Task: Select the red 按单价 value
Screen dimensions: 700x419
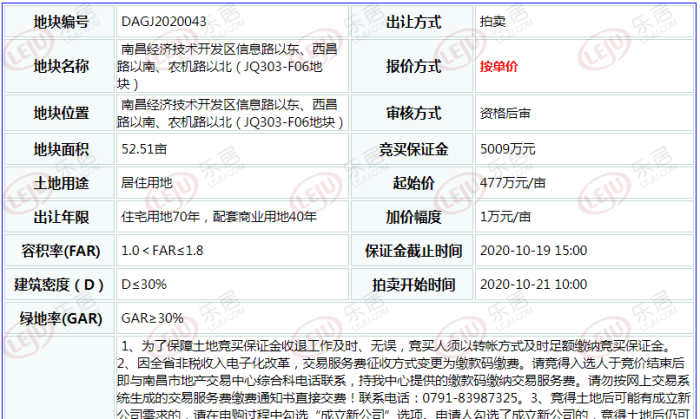Action: pyautogui.click(x=499, y=66)
